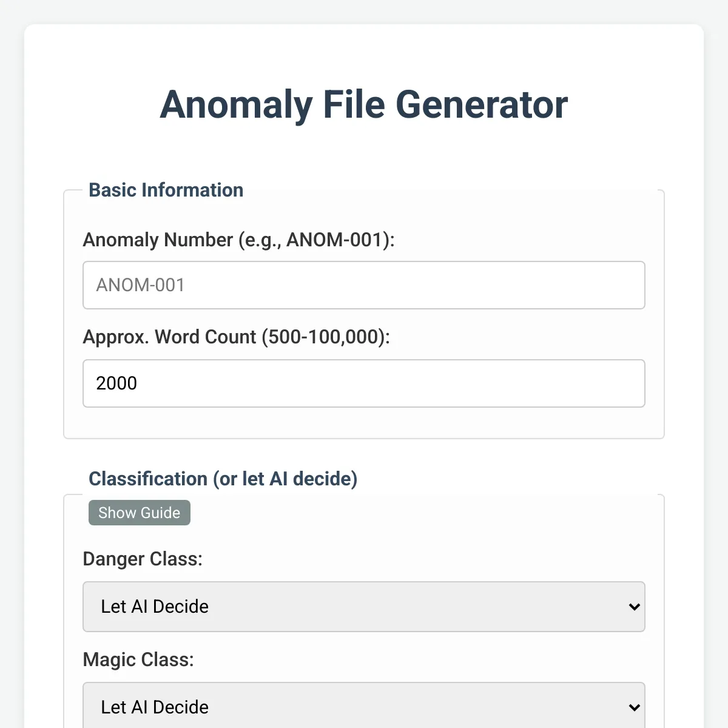Select Let AI Decide under Danger Class
The width and height of the screenshot is (728, 728).
pyautogui.click(x=155, y=607)
